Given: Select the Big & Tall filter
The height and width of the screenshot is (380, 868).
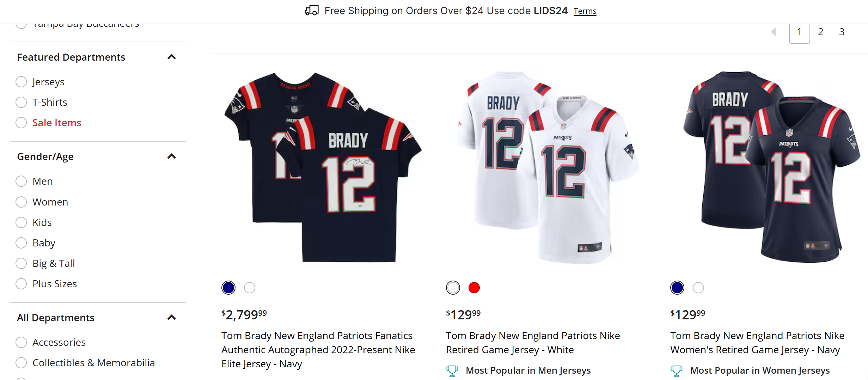Looking at the screenshot, I should (21, 263).
